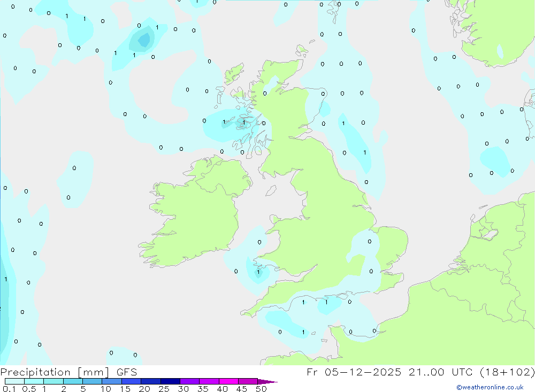The width and height of the screenshot is (535, 392).
Task: Click the '21.00' time text
Action: 426,372
